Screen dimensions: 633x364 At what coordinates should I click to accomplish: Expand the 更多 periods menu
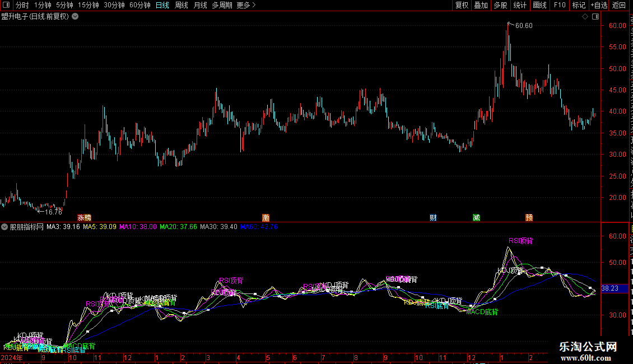point(246,5)
